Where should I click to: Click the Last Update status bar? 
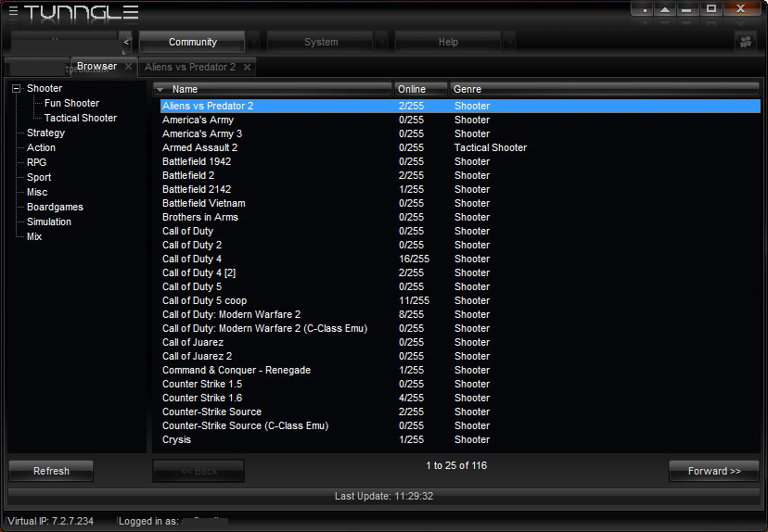click(x=384, y=496)
